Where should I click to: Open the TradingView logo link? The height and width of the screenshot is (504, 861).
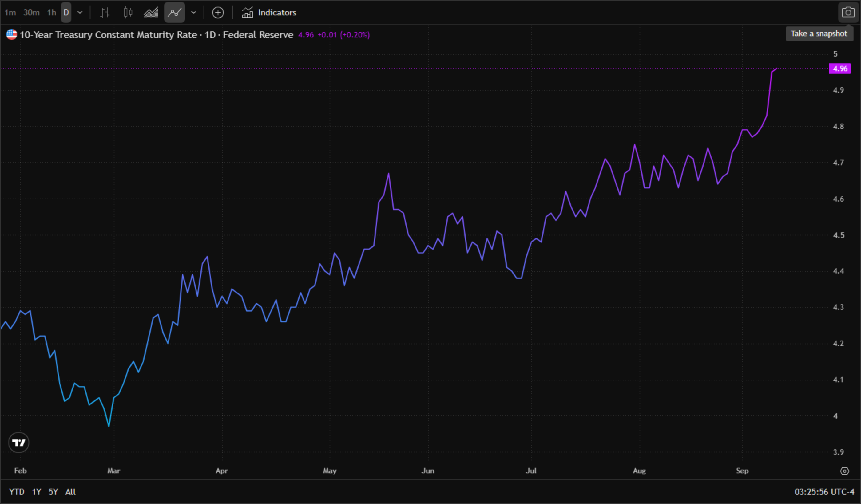pyautogui.click(x=19, y=443)
